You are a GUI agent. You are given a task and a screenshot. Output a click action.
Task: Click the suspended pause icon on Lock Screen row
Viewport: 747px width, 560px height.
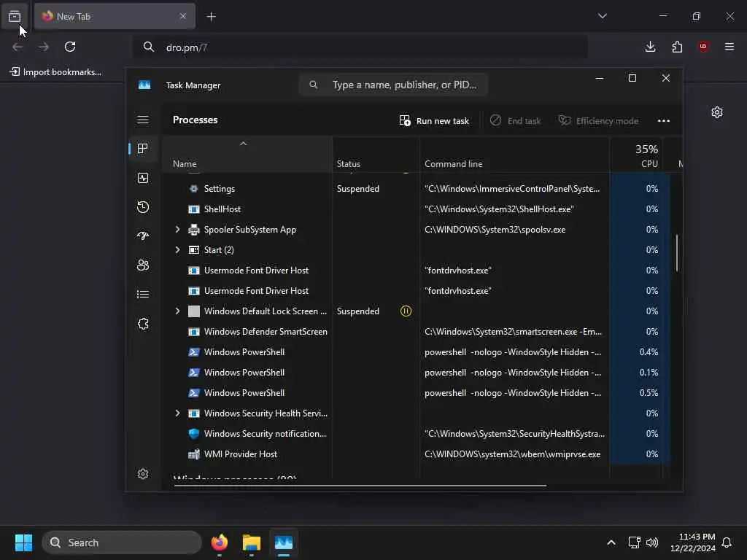tap(406, 311)
